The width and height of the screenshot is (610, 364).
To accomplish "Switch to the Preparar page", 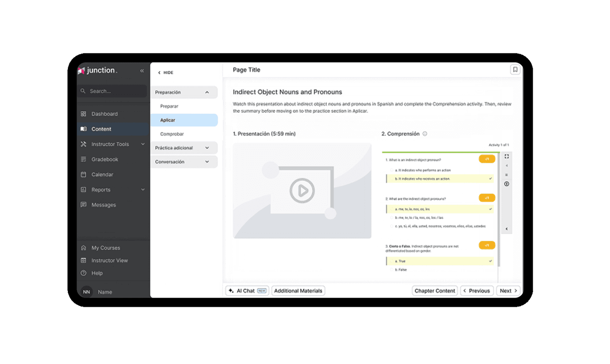I will (x=169, y=106).
